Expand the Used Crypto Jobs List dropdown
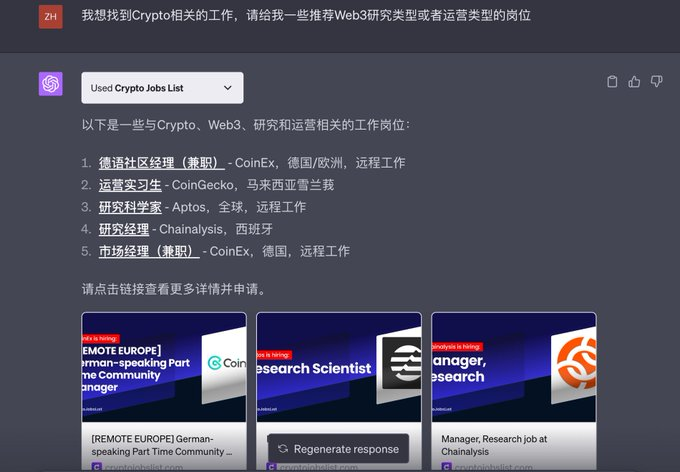680x472 pixels. [x=162, y=88]
